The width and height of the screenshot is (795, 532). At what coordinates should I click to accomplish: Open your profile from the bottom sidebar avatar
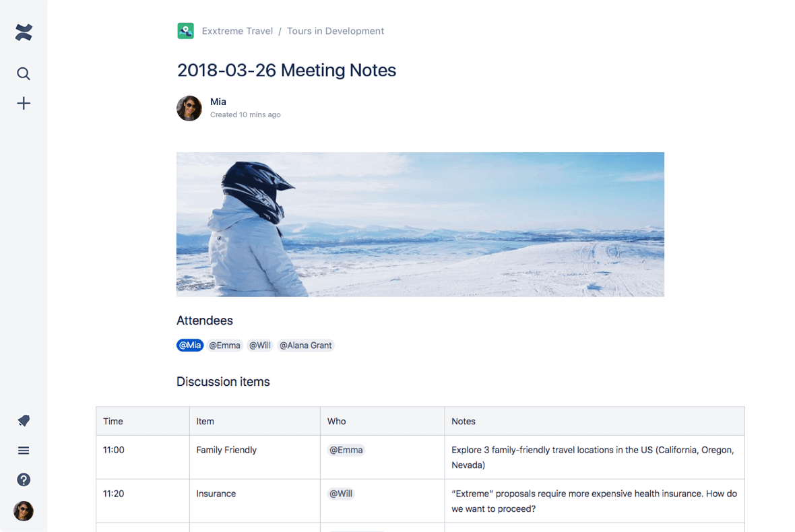[24, 511]
